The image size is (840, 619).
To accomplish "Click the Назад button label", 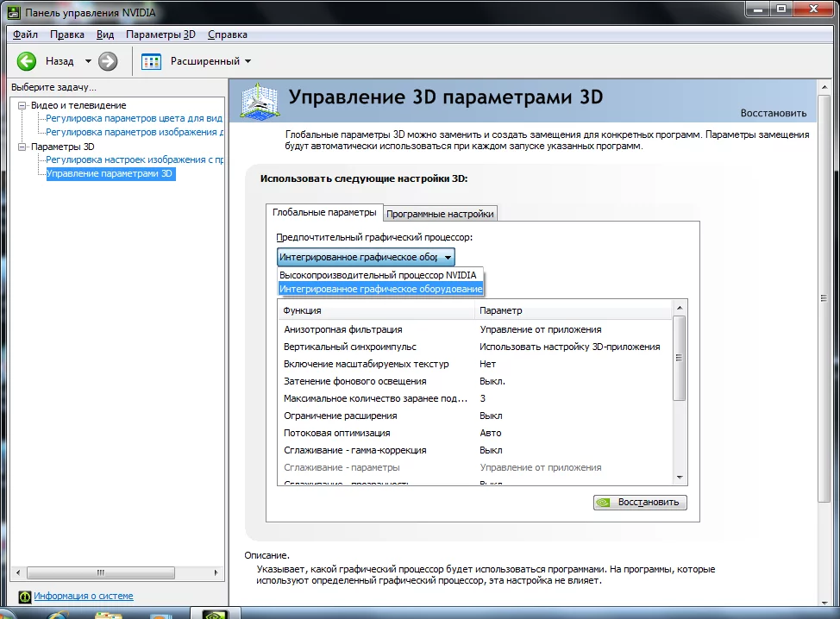I will pos(60,61).
